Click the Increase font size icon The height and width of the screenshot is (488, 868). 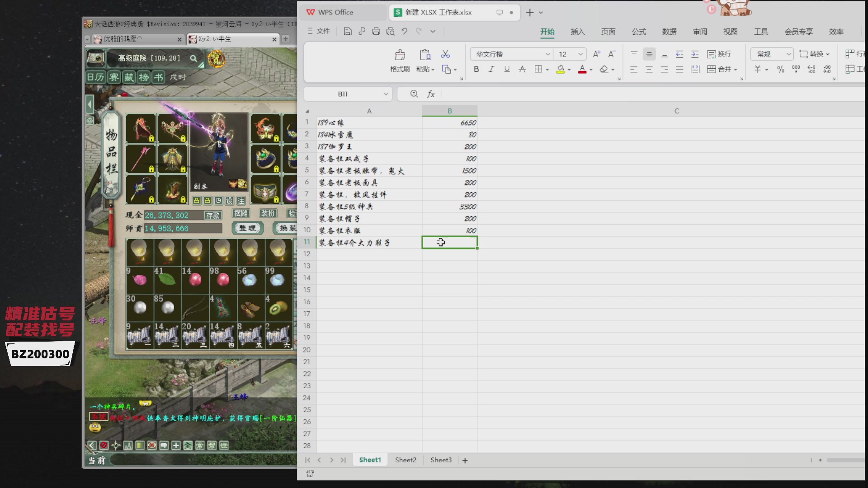pos(597,54)
